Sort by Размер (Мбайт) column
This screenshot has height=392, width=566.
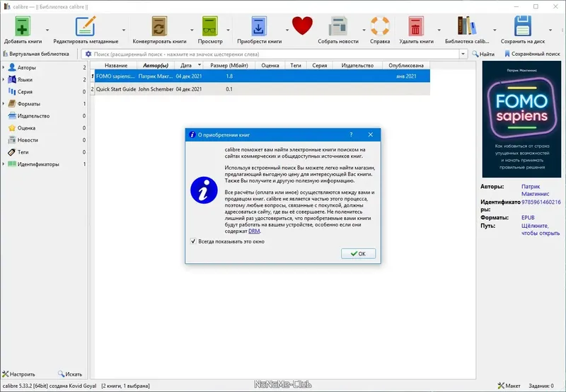click(229, 65)
